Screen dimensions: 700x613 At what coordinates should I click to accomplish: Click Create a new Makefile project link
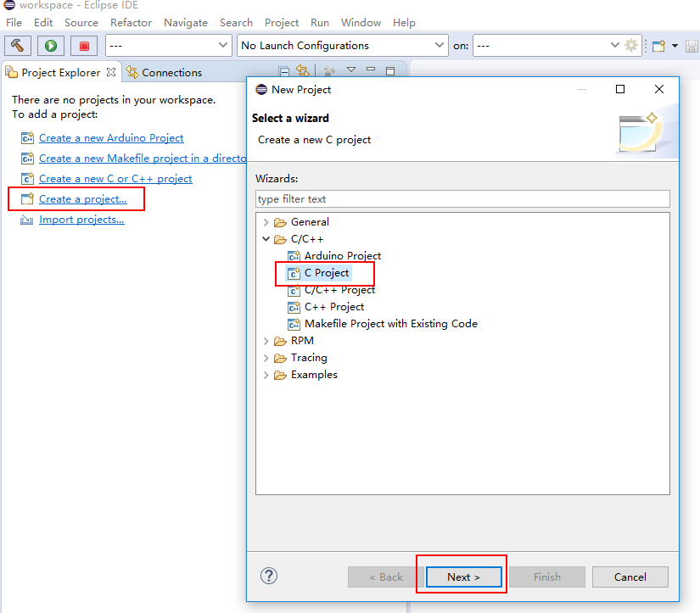[x=143, y=159]
